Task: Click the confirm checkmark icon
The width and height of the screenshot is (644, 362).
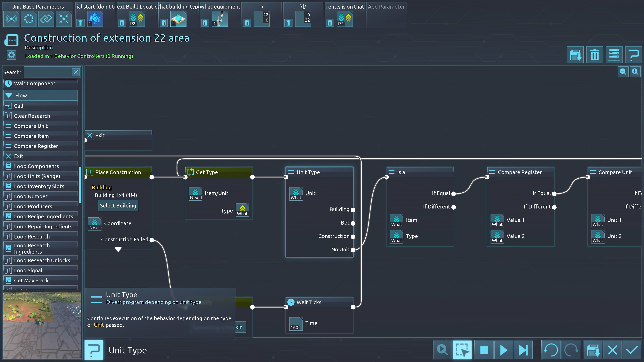Action: pos(632,350)
